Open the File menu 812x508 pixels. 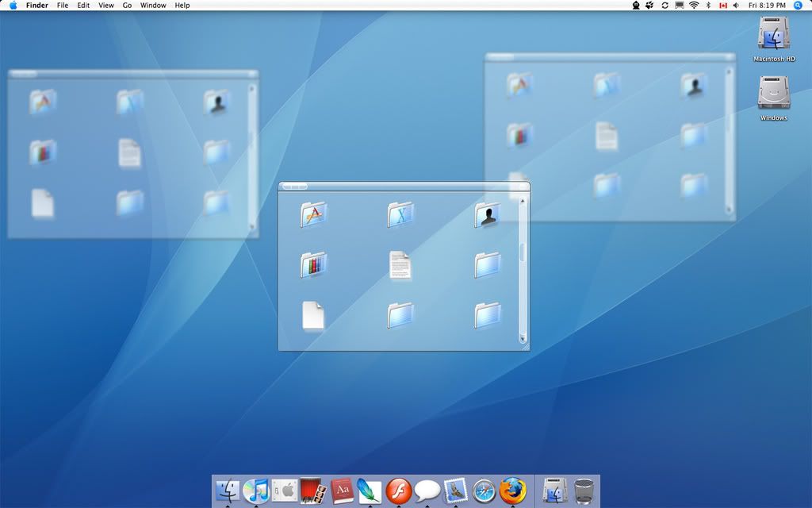(63, 6)
